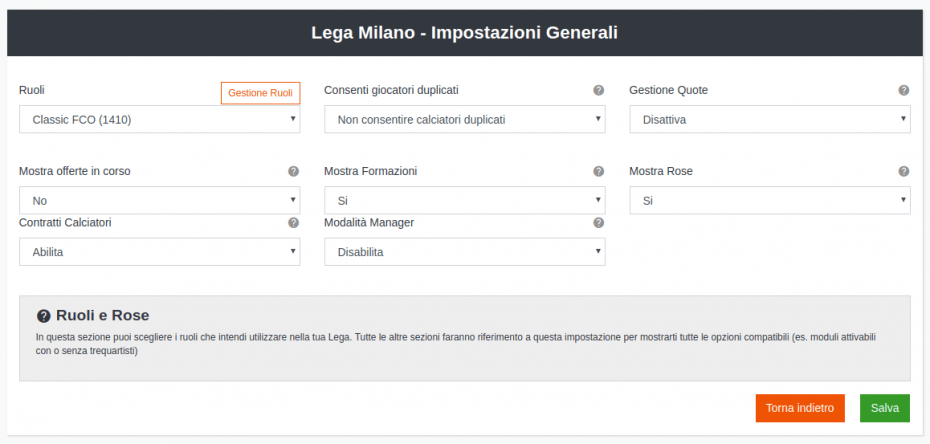The image size is (930, 444).
Task: Click help icon next to Consenti giocatori duplicati
Action: click(x=598, y=90)
